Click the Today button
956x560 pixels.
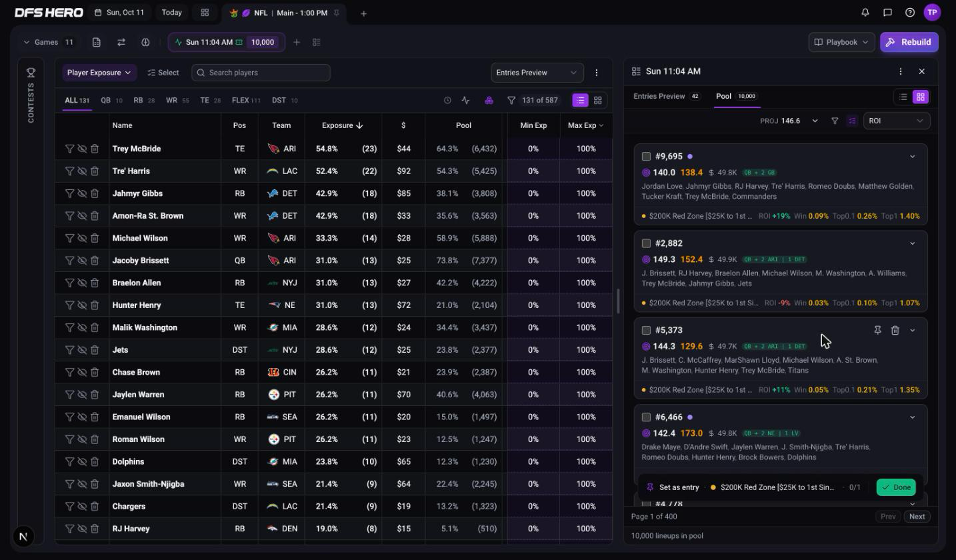(171, 13)
